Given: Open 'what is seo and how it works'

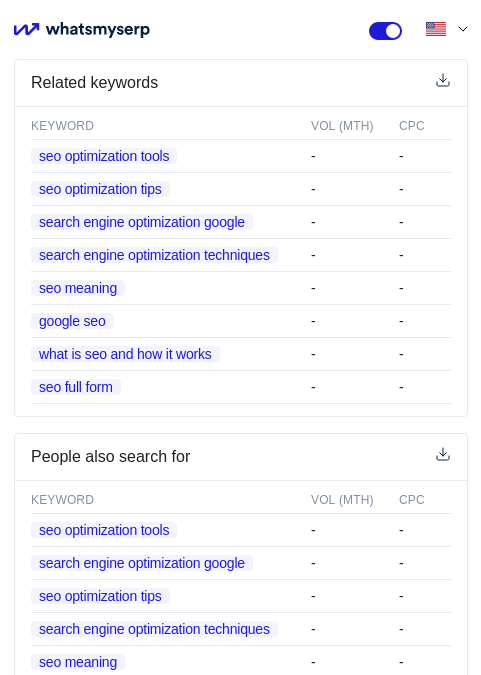Looking at the screenshot, I should [125, 354].
